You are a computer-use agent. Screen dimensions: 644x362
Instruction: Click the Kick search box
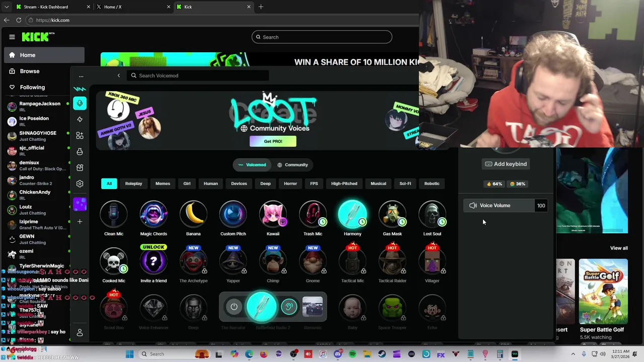click(x=322, y=37)
